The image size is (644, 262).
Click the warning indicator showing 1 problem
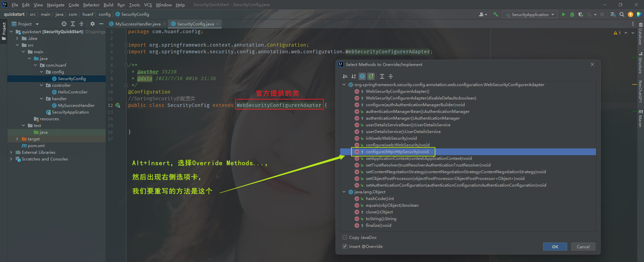tap(617, 33)
